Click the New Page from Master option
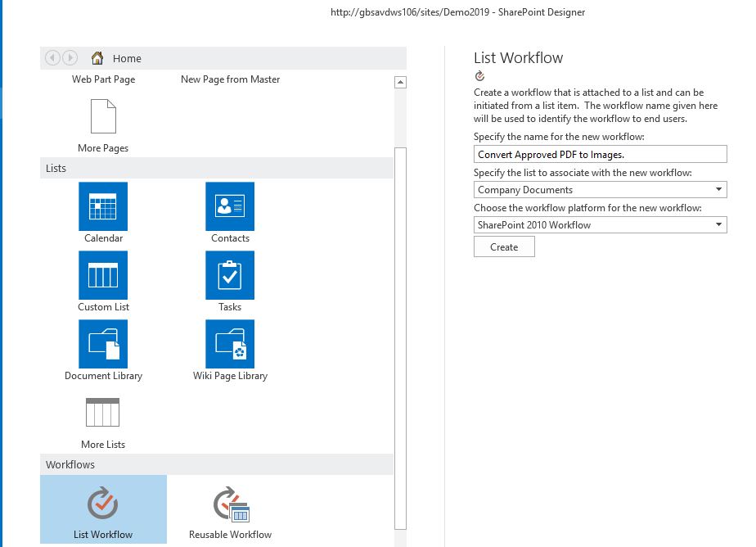The height and width of the screenshot is (547, 756). click(230, 79)
